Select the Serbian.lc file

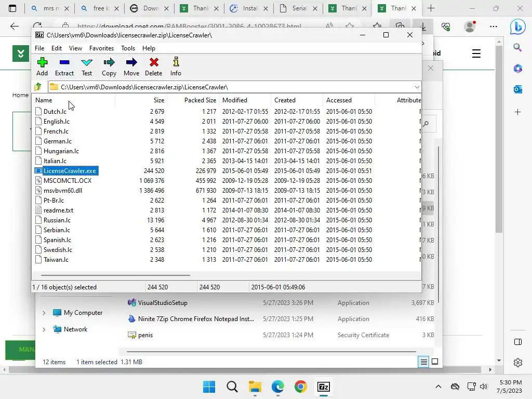(56, 230)
